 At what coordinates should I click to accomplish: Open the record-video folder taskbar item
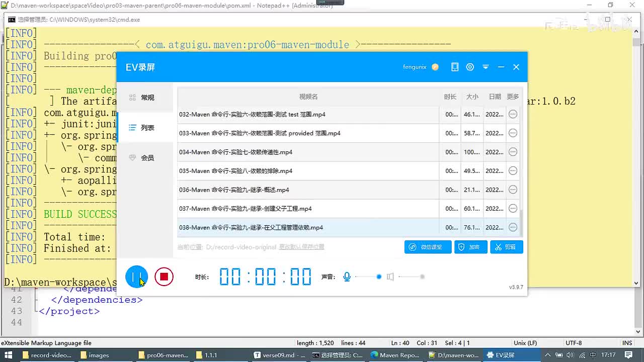47,355
